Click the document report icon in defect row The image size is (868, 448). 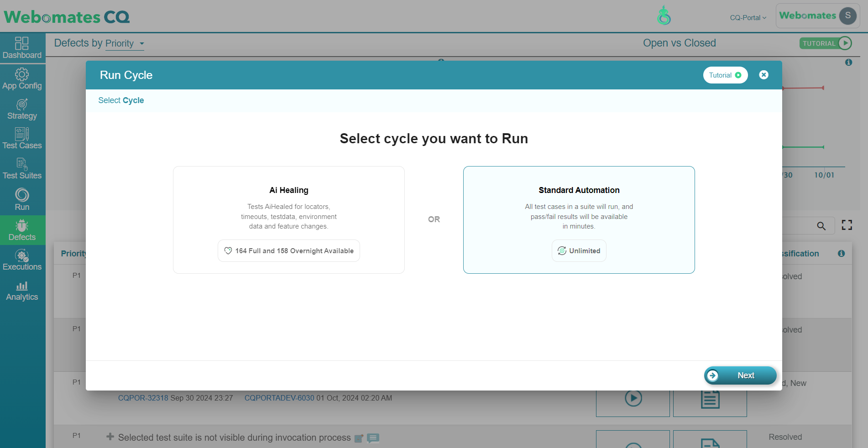(710, 398)
